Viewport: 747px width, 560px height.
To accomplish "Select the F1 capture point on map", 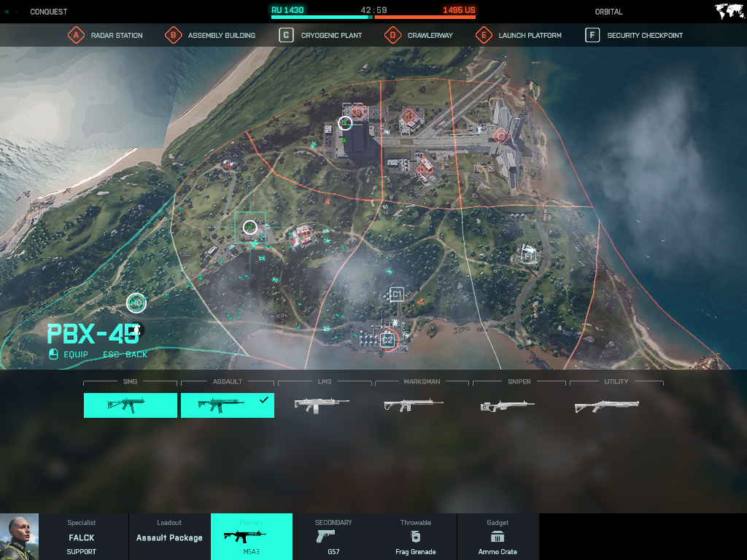I will tap(528, 256).
